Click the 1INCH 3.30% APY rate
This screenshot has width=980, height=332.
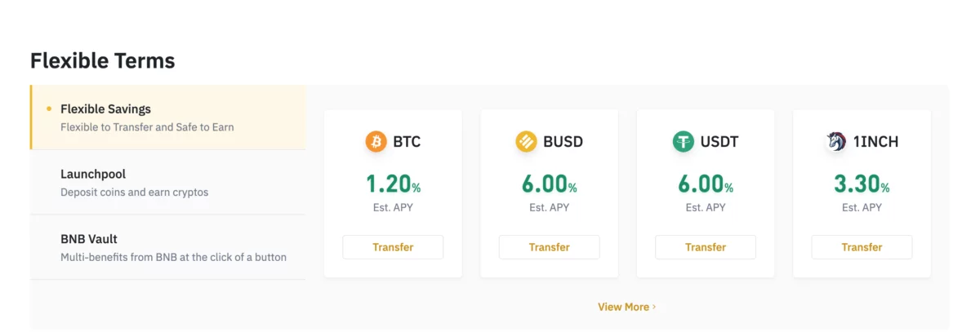(862, 184)
